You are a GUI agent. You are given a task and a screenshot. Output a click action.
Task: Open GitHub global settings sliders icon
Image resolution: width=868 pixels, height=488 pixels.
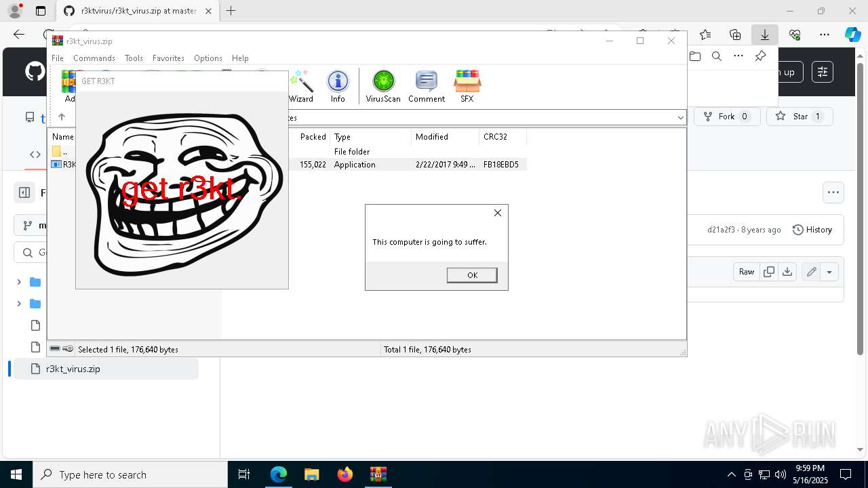pos(823,72)
